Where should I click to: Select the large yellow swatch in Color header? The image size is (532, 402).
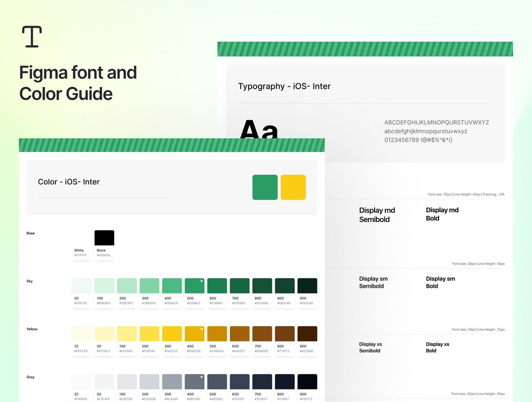point(293,187)
